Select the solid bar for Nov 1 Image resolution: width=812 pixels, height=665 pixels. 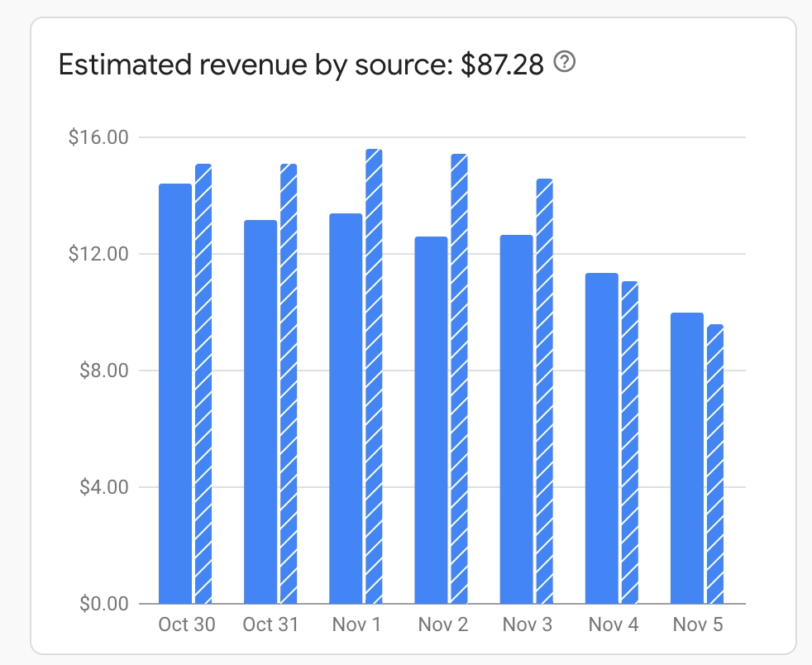coord(346,409)
